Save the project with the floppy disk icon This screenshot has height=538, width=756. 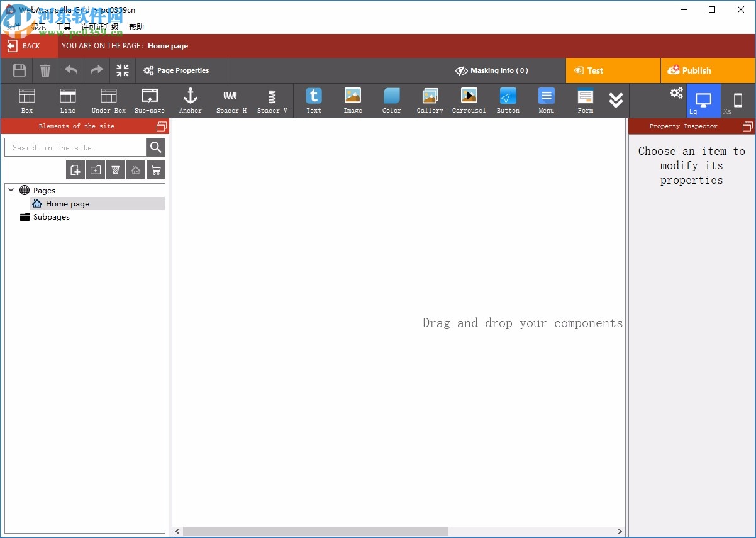(x=19, y=70)
